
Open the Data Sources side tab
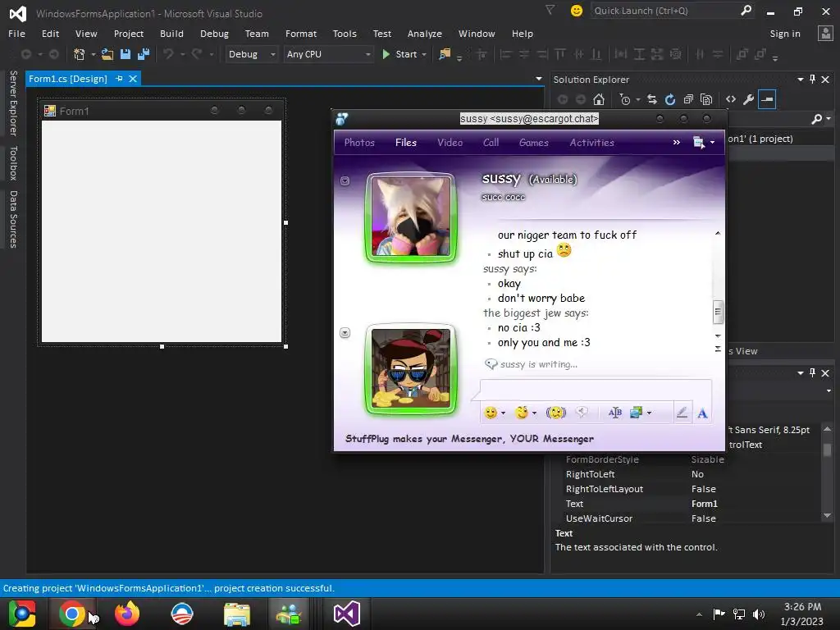13,219
